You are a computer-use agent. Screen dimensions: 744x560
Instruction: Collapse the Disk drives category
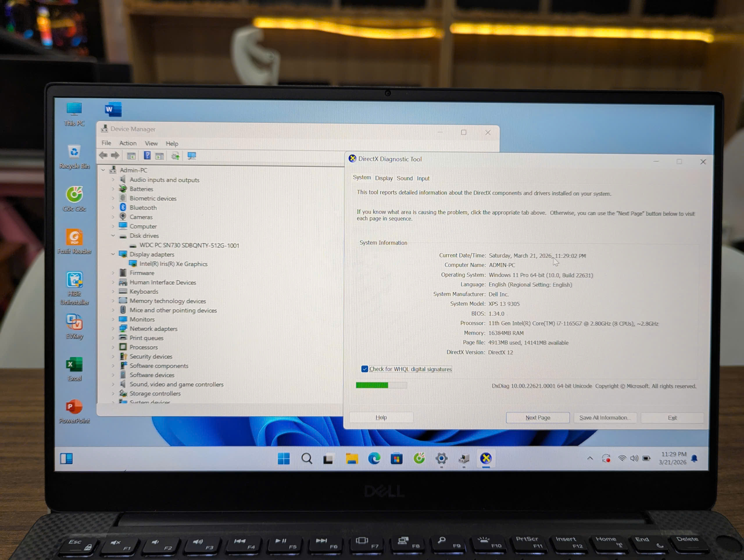pyautogui.click(x=113, y=235)
